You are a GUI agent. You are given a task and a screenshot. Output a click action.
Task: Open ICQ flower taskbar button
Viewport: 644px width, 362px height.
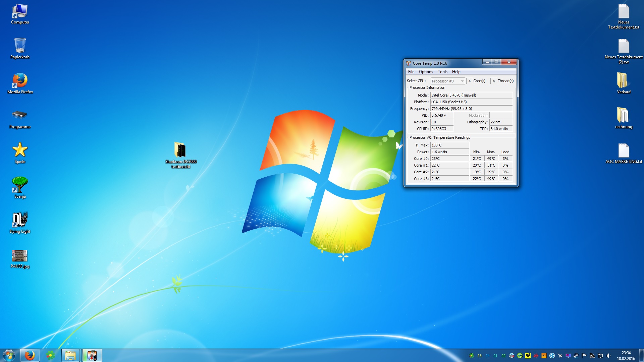pos(50,355)
